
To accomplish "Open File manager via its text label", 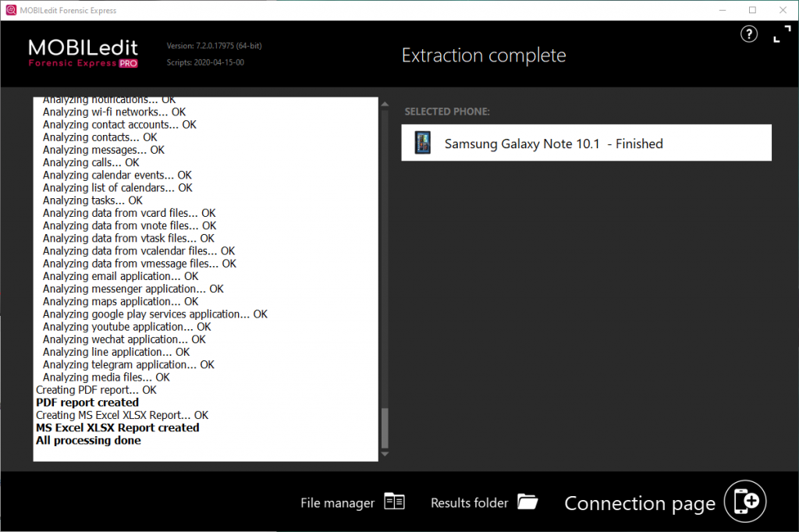I will (336, 502).
